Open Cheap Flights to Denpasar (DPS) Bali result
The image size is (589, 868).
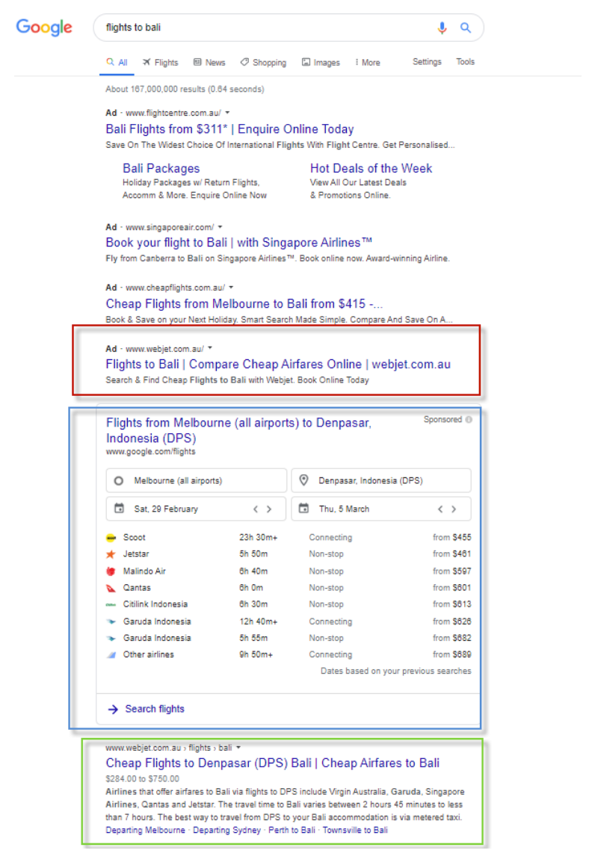click(x=273, y=763)
